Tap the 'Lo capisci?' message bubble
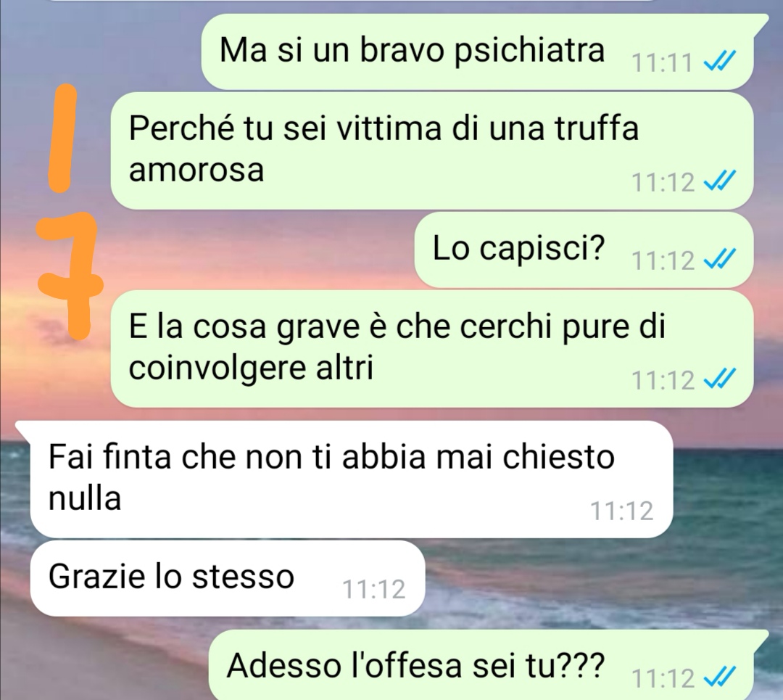This screenshot has width=783, height=700. (x=584, y=250)
